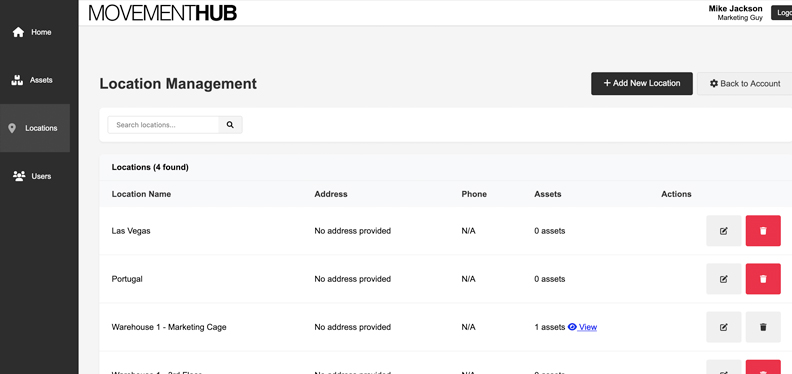Click the Phone column header

(x=474, y=194)
